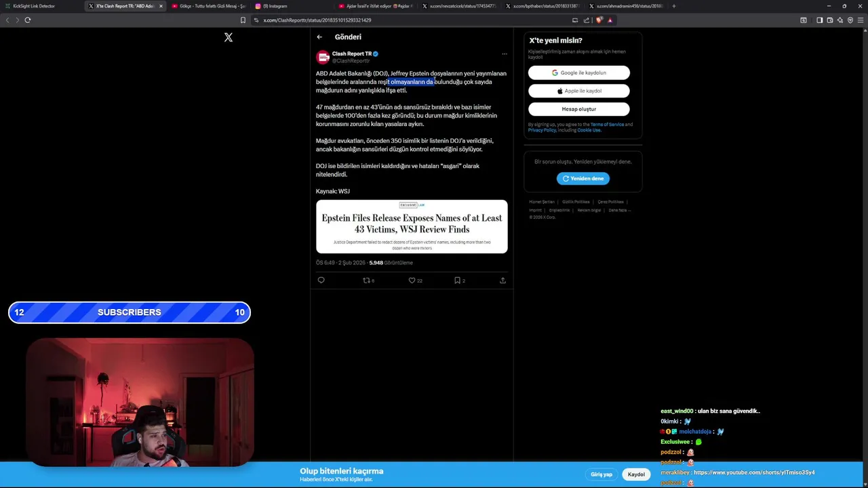Click the @ClashReporttr handle

click(351, 61)
